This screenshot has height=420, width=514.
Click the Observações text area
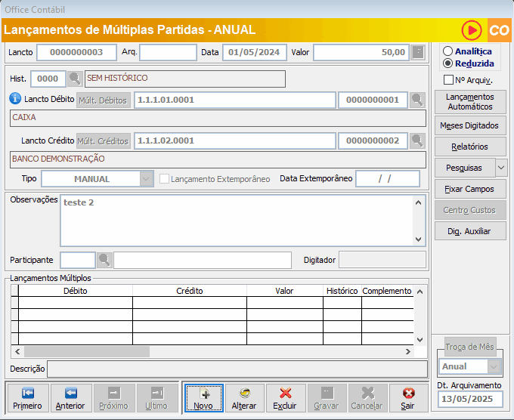pyautogui.click(x=236, y=219)
